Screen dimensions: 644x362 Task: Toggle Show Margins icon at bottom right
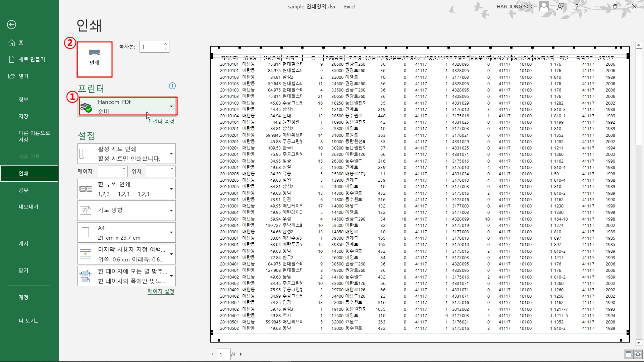pos(629,354)
